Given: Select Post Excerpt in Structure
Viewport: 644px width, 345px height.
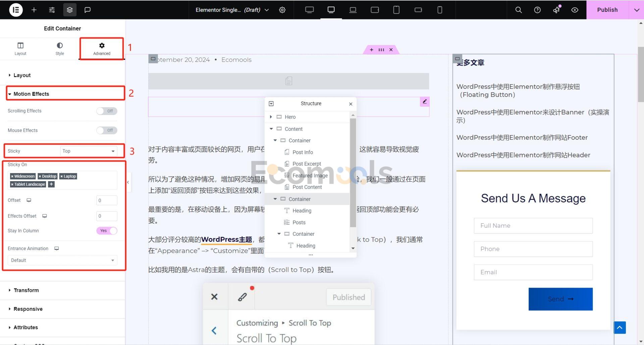Looking at the screenshot, I should pyautogui.click(x=307, y=164).
